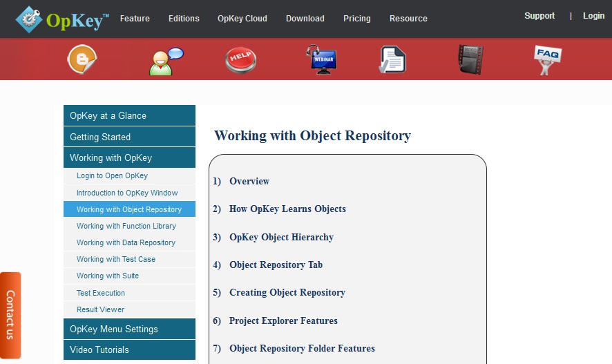The width and height of the screenshot is (612, 364).
Task: Open Test Execution page
Action: pyautogui.click(x=130, y=293)
